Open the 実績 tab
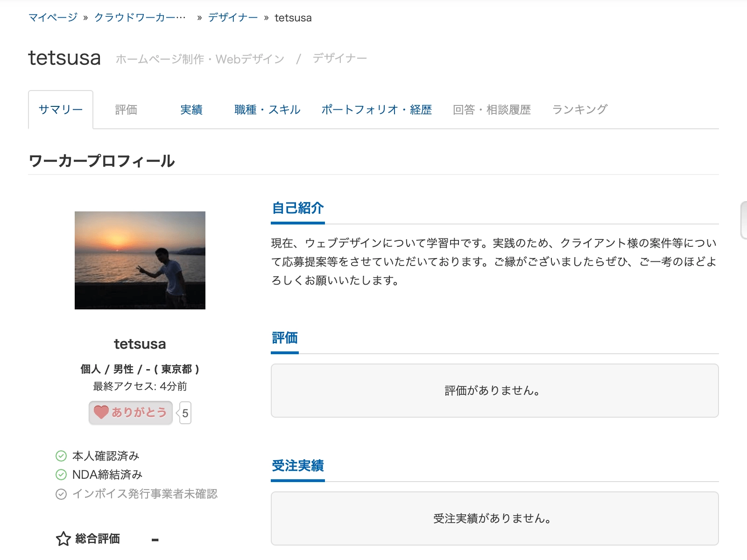 (x=191, y=110)
